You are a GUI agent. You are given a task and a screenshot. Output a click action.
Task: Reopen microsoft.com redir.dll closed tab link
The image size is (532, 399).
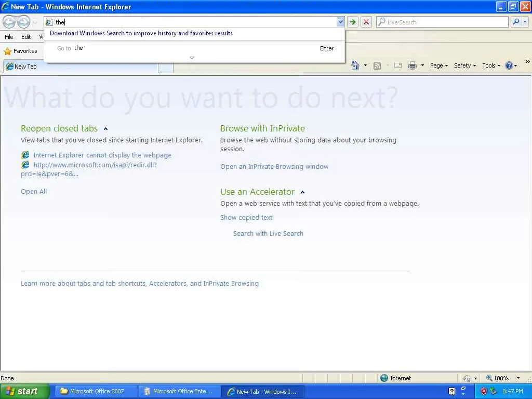[x=89, y=169]
